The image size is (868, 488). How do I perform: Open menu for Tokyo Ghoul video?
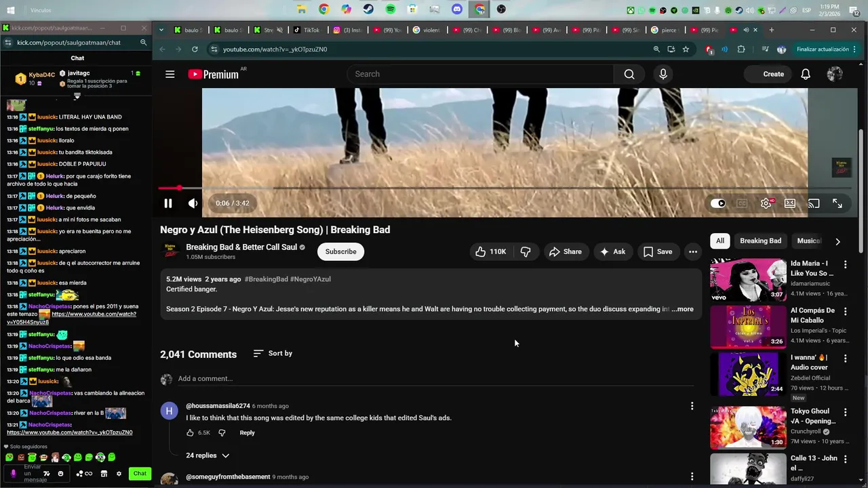845,412
